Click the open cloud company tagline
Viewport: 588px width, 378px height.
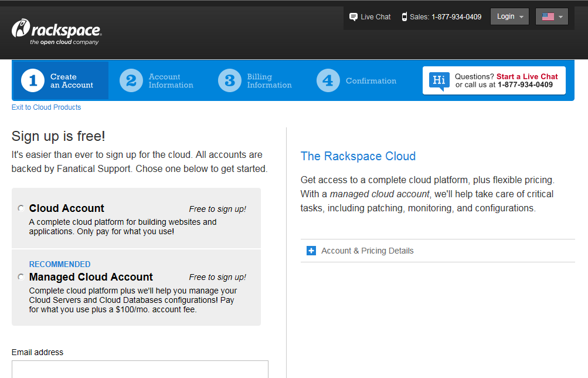pyautogui.click(x=64, y=42)
